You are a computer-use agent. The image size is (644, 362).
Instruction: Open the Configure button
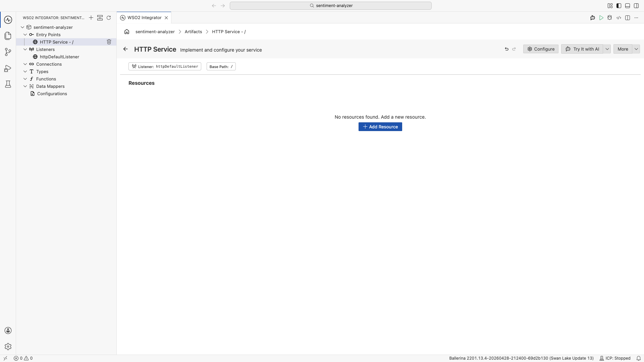(541, 49)
